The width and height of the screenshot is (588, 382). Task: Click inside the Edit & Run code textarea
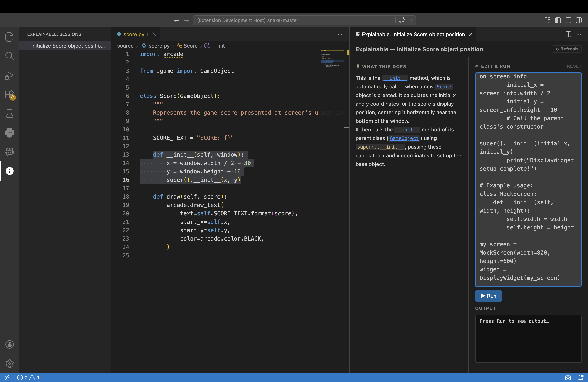[x=528, y=179]
